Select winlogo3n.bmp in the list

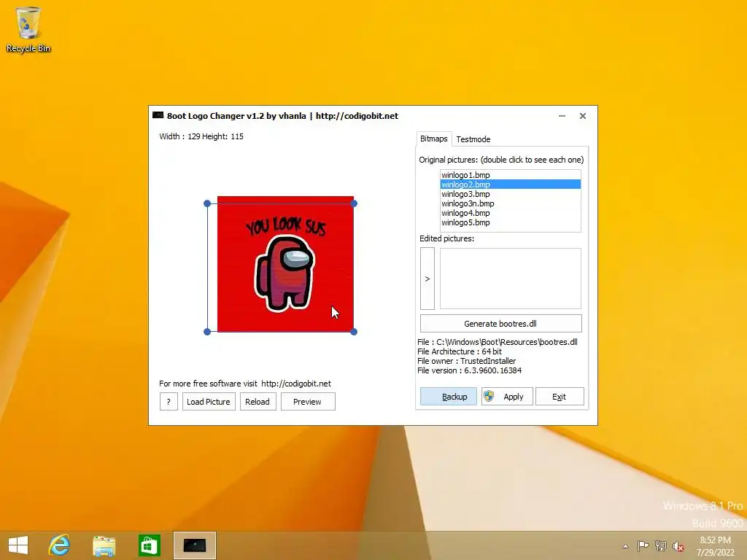coord(510,203)
